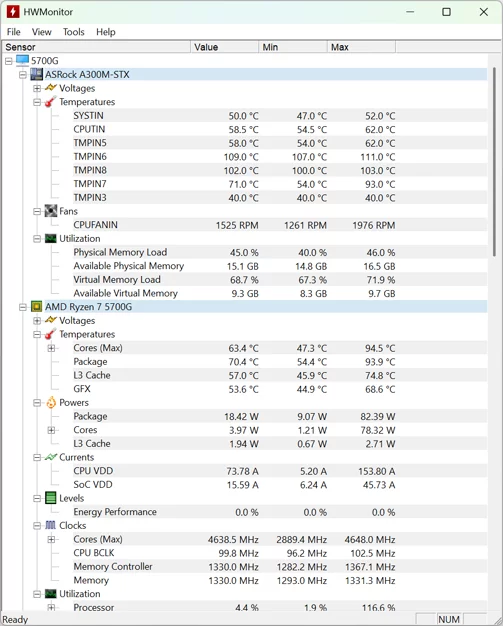Viewport: 503px width, 626px height.
Task: Click the Ryzen Temperatures thermometer icon
Action: 51,334
